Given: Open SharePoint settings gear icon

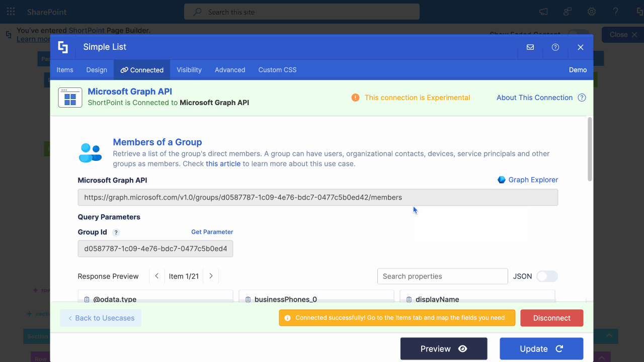Looking at the screenshot, I should 592,12.
